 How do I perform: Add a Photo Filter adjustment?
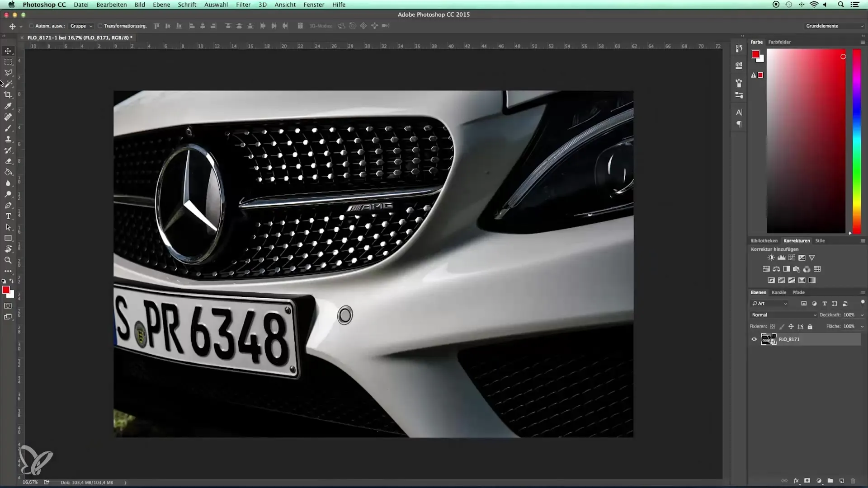tap(797, 269)
